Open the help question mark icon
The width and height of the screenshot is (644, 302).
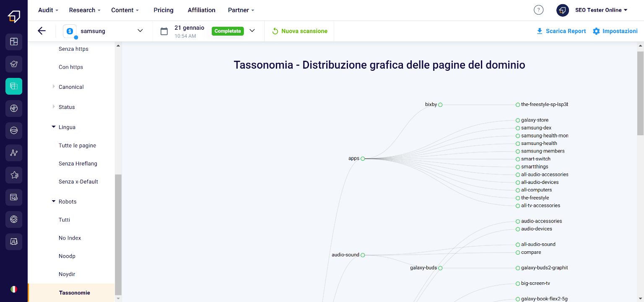pos(538,10)
